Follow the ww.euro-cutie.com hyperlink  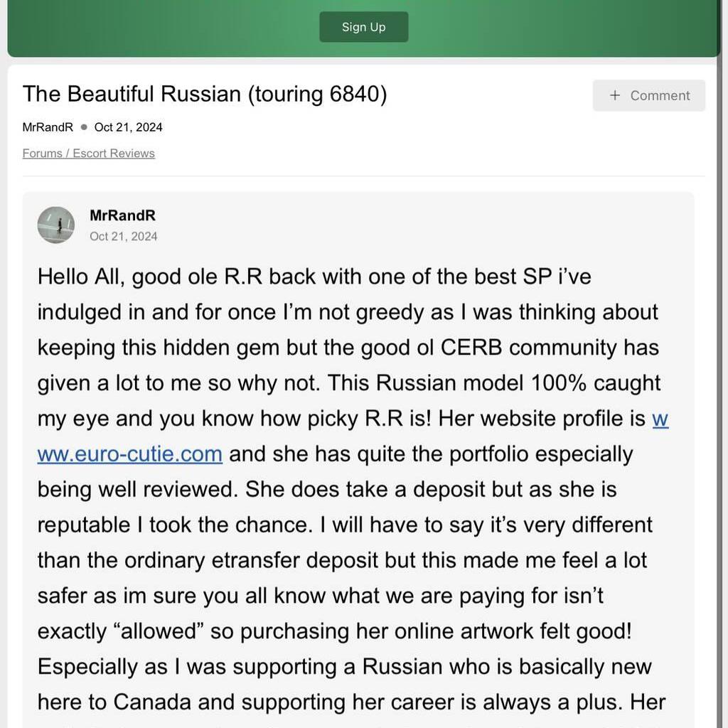(x=130, y=454)
